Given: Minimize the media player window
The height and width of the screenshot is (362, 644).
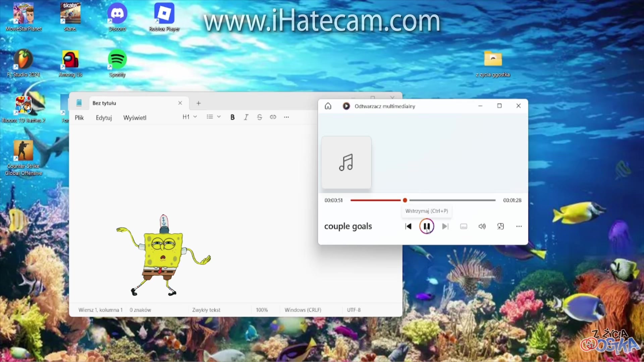Looking at the screenshot, I should [480, 106].
